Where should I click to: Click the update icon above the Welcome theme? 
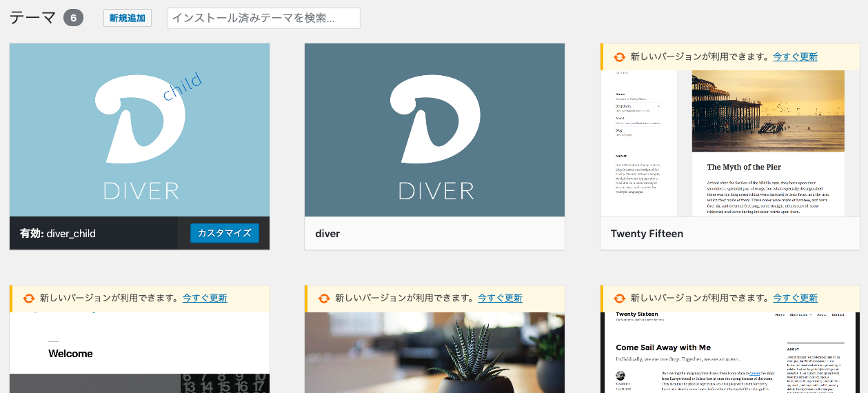pyautogui.click(x=28, y=299)
